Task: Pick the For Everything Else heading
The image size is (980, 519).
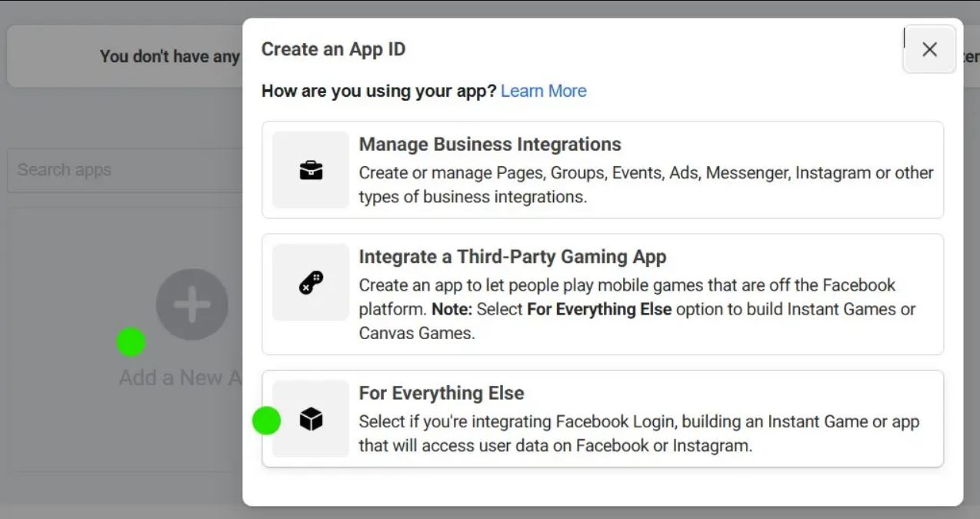Action: coord(441,393)
